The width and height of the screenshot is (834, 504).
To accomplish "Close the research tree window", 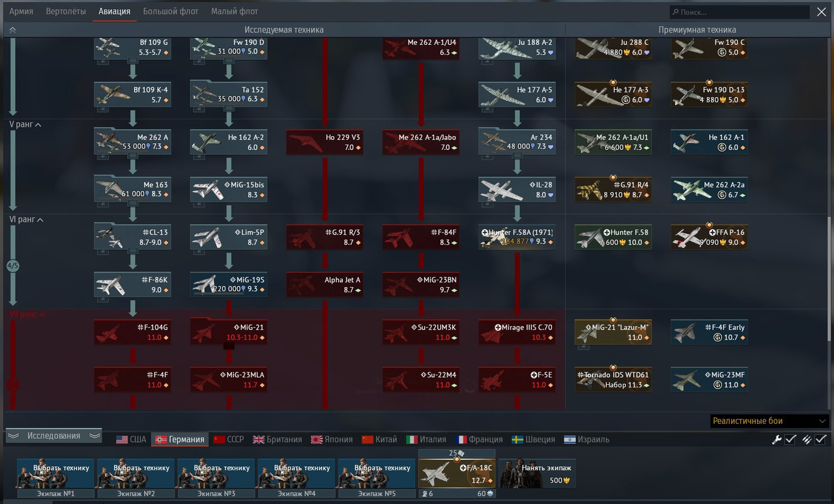I will (x=822, y=12).
